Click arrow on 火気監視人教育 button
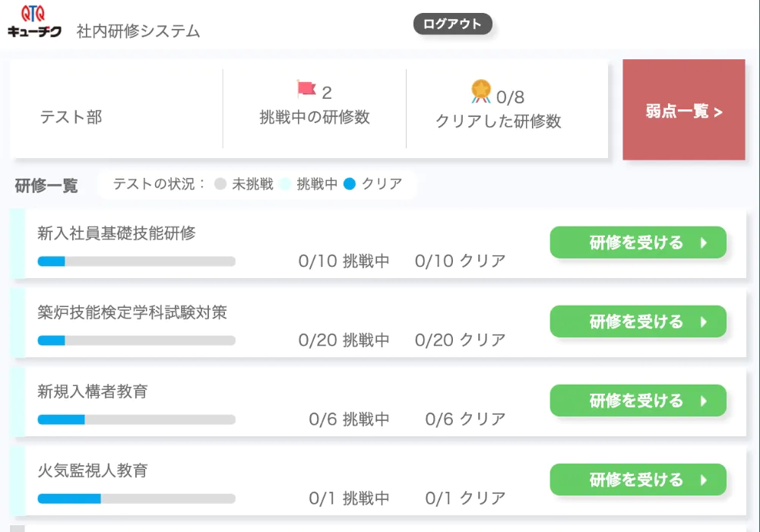The height and width of the screenshot is (532, 760). [x=704, y=480]
